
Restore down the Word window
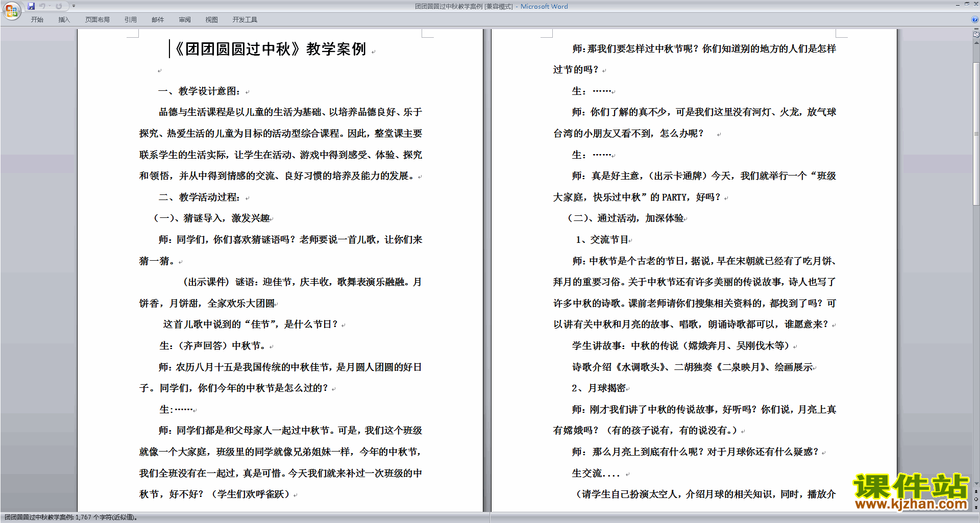(967, 4)
